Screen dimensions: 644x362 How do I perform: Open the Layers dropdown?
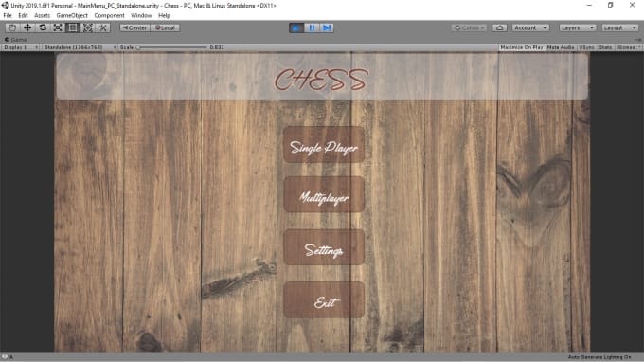click(x=577, y=27)
